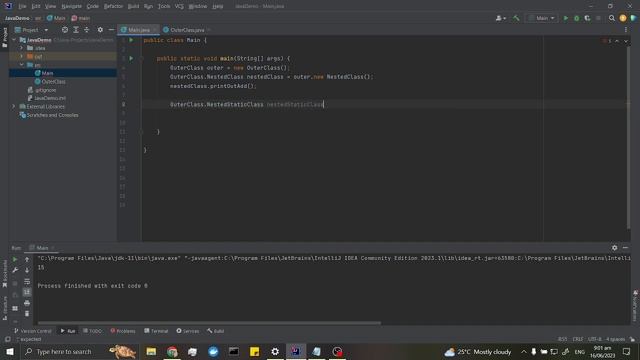Viewport: 640px width, 360px height.
Task: Collapse the JavaDemo project root node
Action: click(x=14, y=40)
